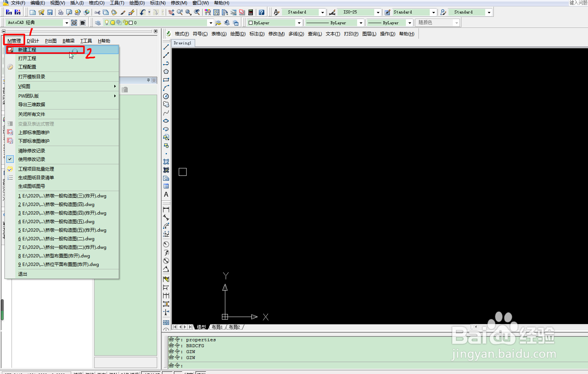The image size is (588, 374).
Task: Switch to the 模型 tab
Action: (201, 327)
